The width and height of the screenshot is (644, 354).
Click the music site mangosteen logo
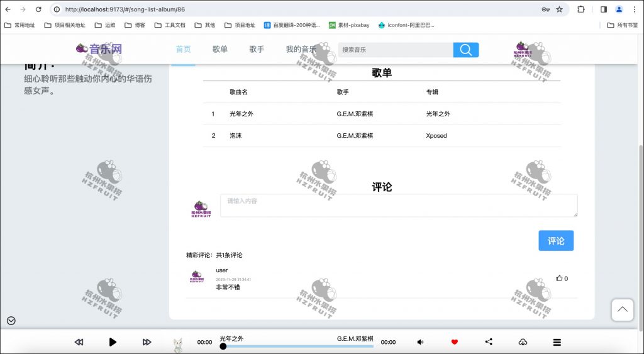pyautogui.click(x=99, y=49)
